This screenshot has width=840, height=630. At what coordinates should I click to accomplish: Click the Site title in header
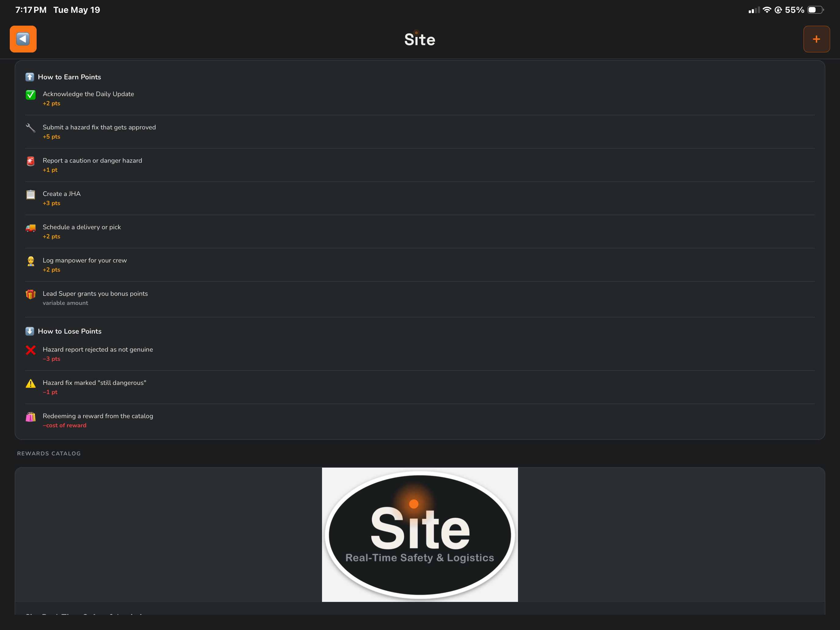[420, 39]
